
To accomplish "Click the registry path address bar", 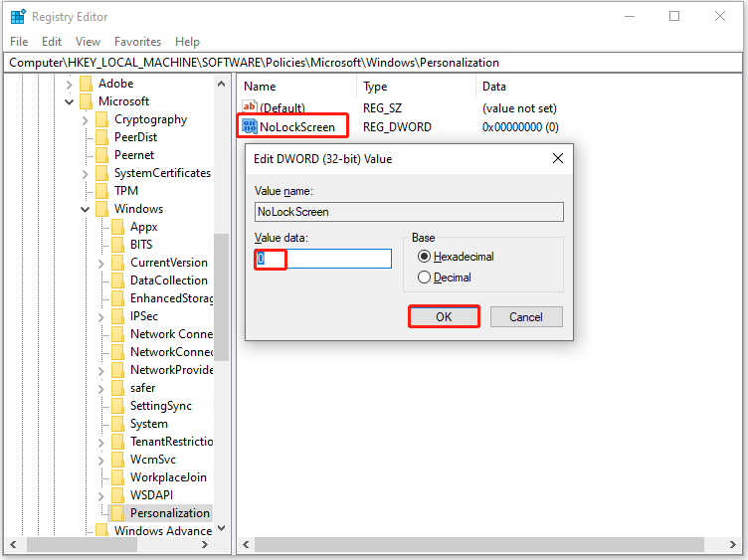I will click(x=374, y=63).
